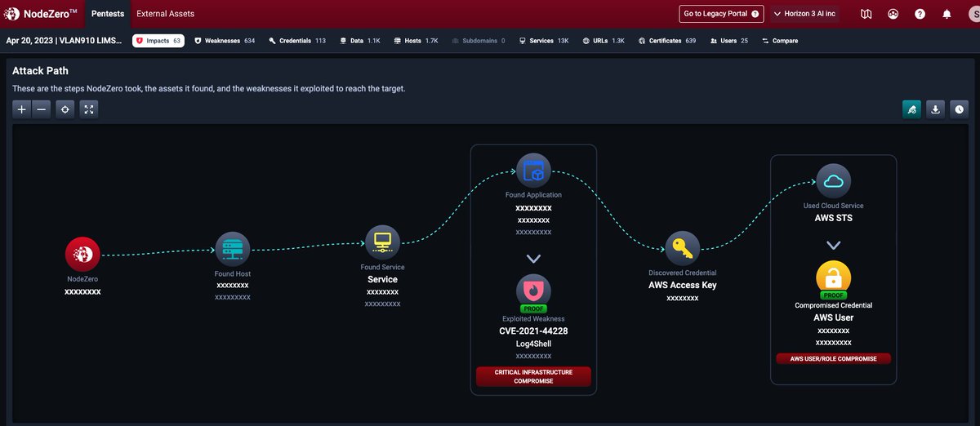Click the Discovered Credential caption
The image size is (980, 426).
pyautogui.click(x=682, y=273)
